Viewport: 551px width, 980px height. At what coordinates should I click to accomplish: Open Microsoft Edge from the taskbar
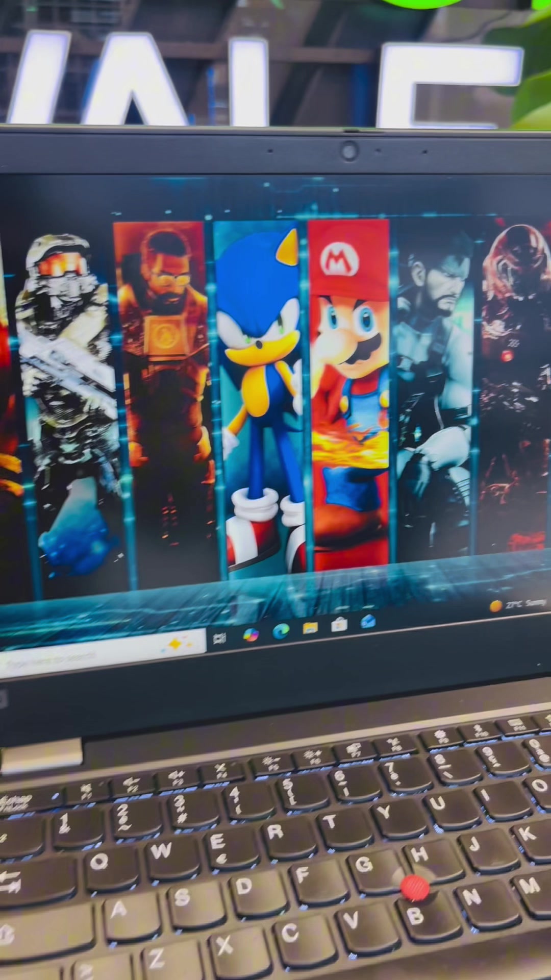click(281, 631)
